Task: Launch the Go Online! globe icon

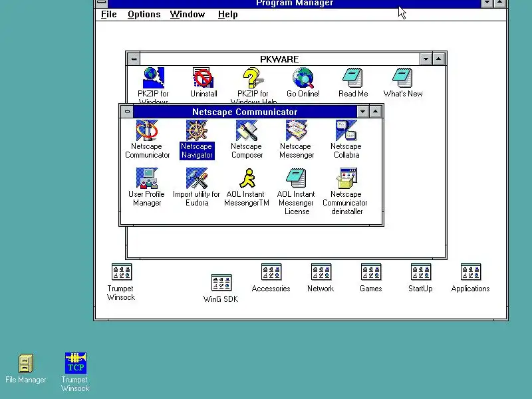Action: (303, 78)
